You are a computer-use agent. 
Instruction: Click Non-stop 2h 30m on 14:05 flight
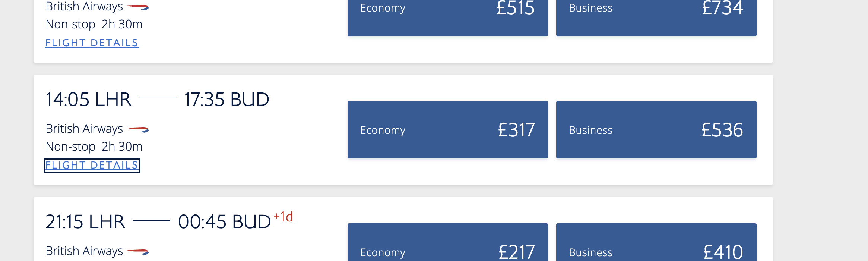(x=94, y=147)
